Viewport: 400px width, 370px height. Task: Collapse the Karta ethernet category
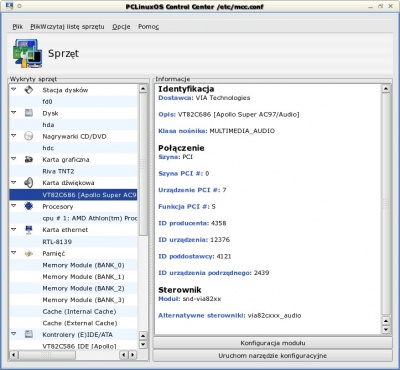[x=14, y=229]
